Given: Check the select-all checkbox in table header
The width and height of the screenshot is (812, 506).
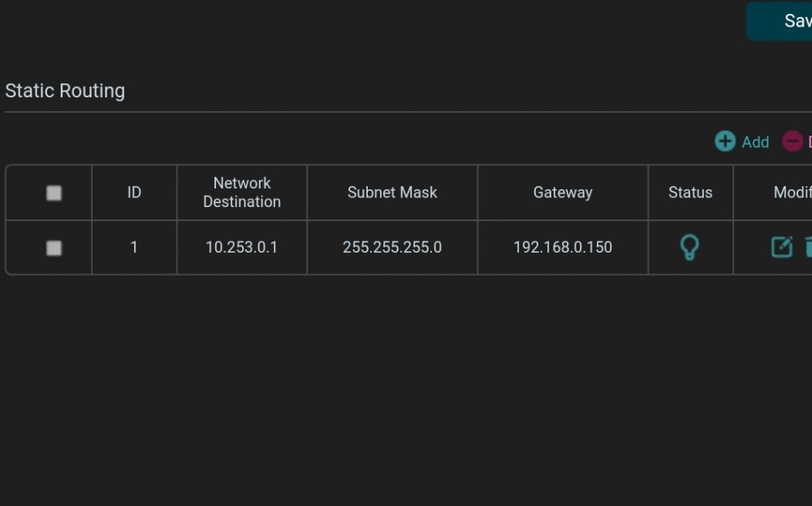Looking at the screenshot, I should click(x=54, y=192).
